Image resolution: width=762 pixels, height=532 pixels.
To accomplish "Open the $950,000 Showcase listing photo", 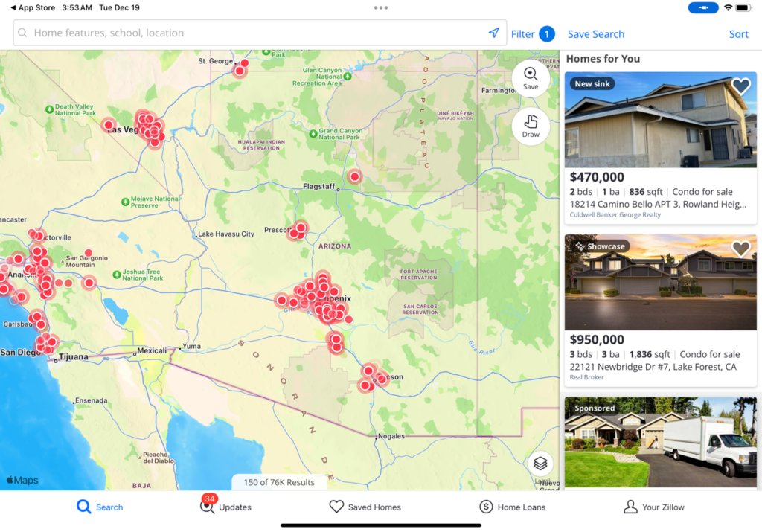I will (661, 282).
